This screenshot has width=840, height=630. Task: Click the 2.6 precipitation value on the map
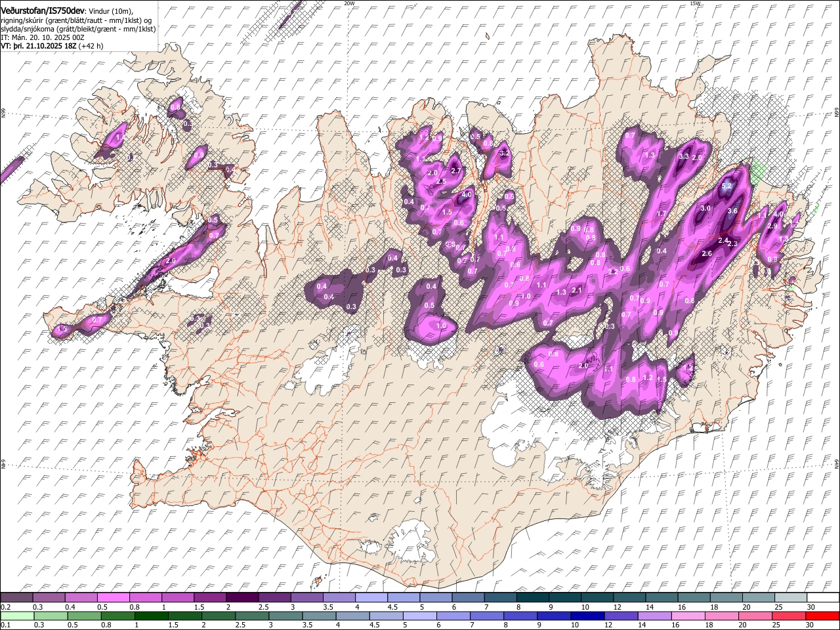(x=707, y=253)
